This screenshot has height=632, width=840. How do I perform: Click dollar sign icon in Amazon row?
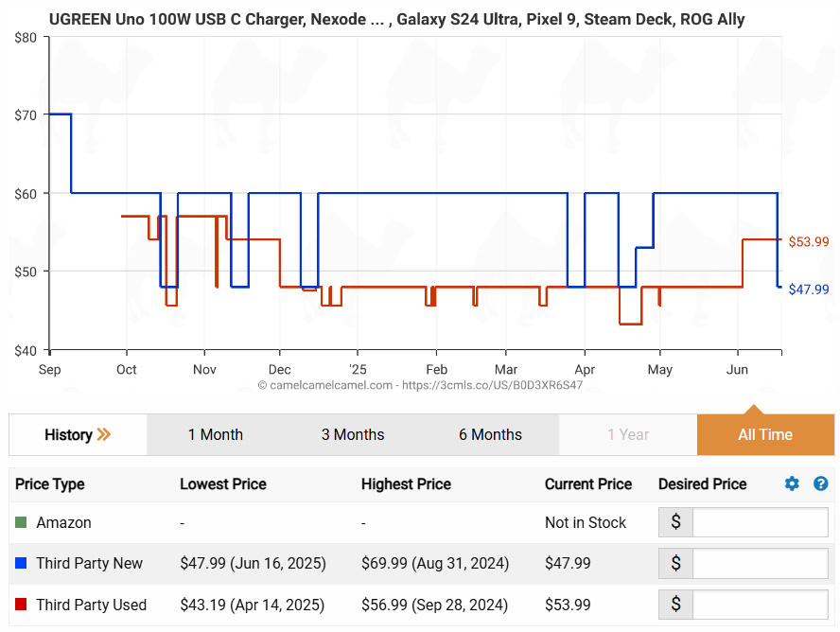675,522
